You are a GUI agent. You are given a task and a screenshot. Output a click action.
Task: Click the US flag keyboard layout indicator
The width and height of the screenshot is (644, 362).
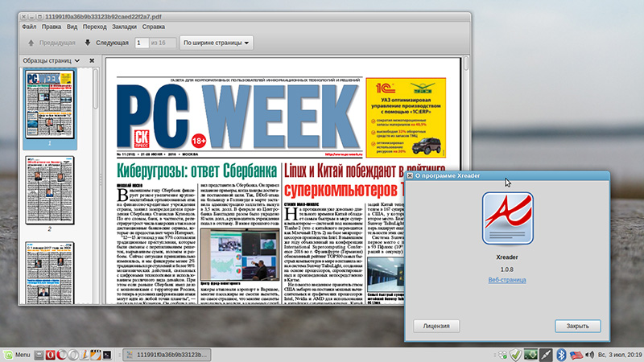[x=576, y=355]
